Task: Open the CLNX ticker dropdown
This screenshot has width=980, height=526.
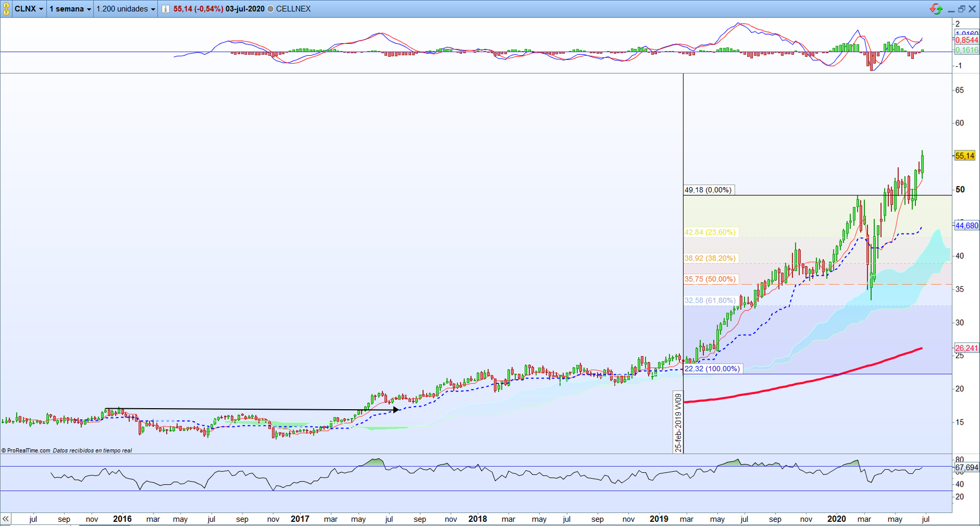Action: [x=29, y=9]
